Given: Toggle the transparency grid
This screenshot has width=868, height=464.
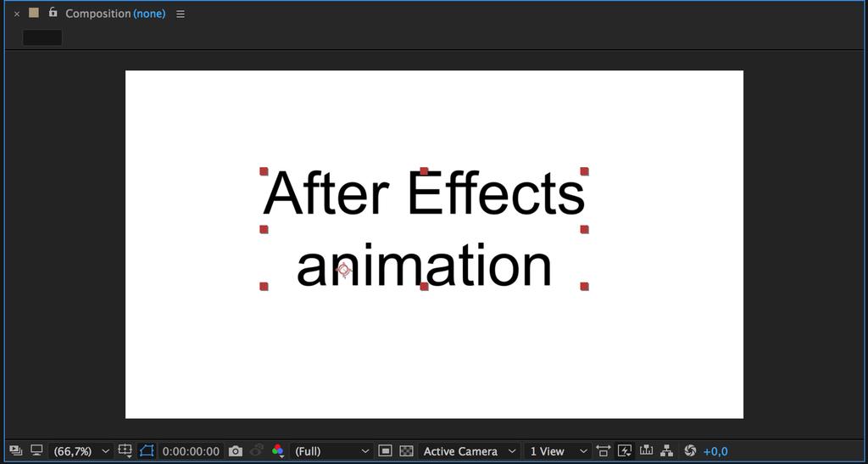Looking at the screenshot, I should [406, 451].
